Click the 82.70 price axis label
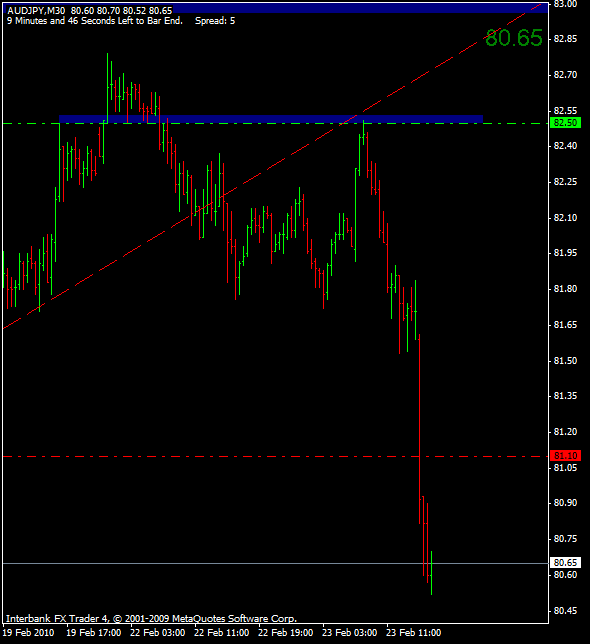Screen dimensions: 590x644 565,75
